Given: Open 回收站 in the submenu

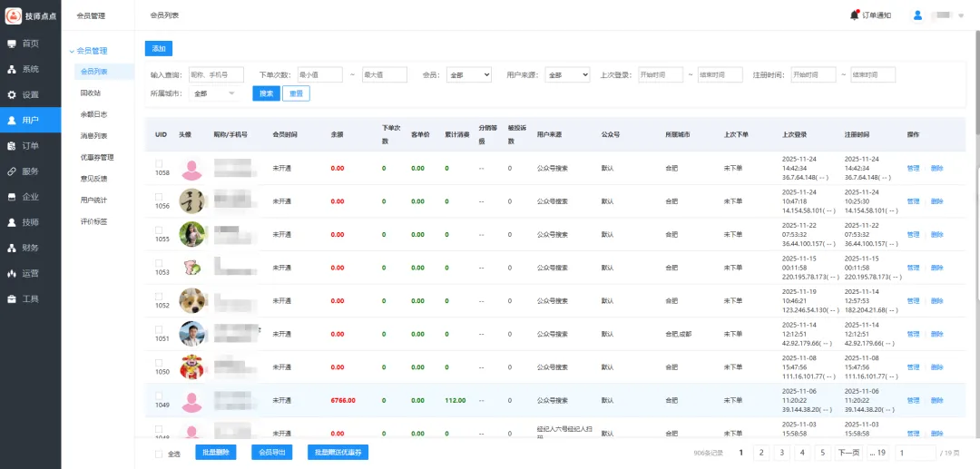Looking at the screenshot, I should click(91, 93).
